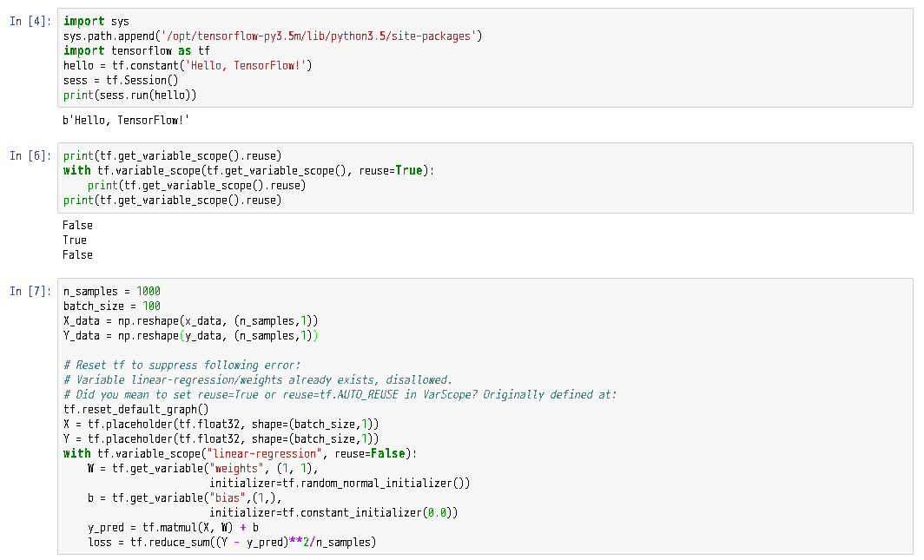
Task: Click the In [7] cell prompt
Action: pyautogui.click(x=30, y=292)
